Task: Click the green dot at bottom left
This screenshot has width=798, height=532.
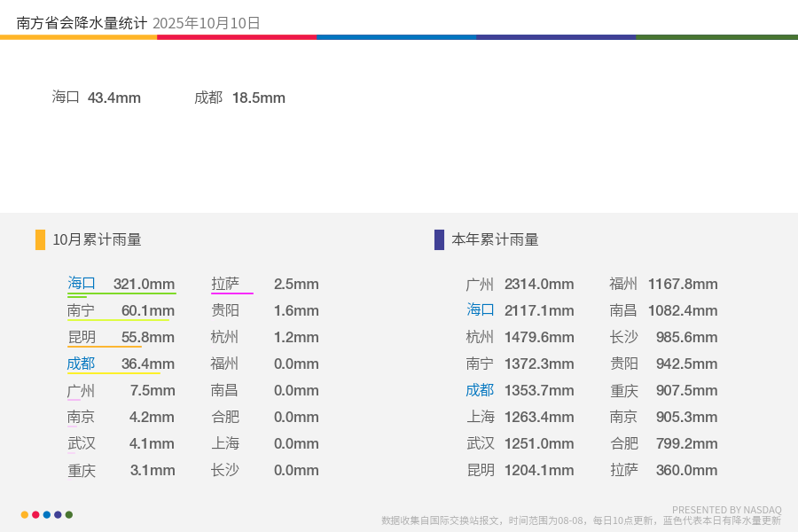Action: [x=69, y=514]
